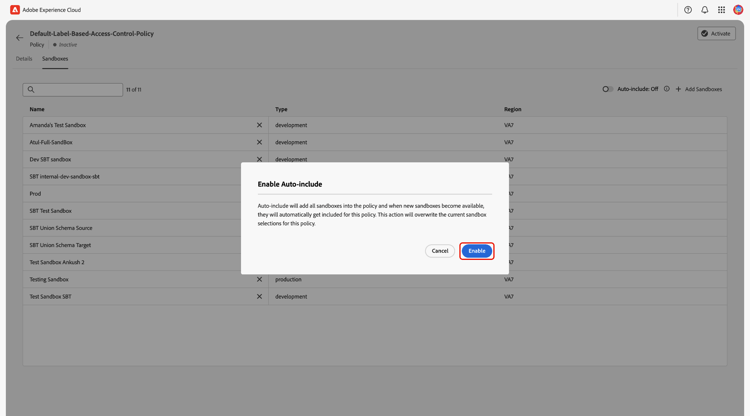Click production type of Testing Sandbox
Screen dimensions: 750x416
(x=288, y=279)
